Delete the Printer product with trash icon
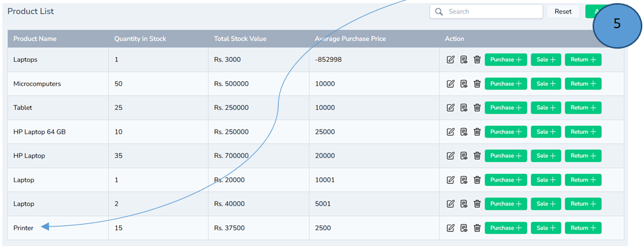The height and width of the screenshot is (251, 644). (477, 228)
